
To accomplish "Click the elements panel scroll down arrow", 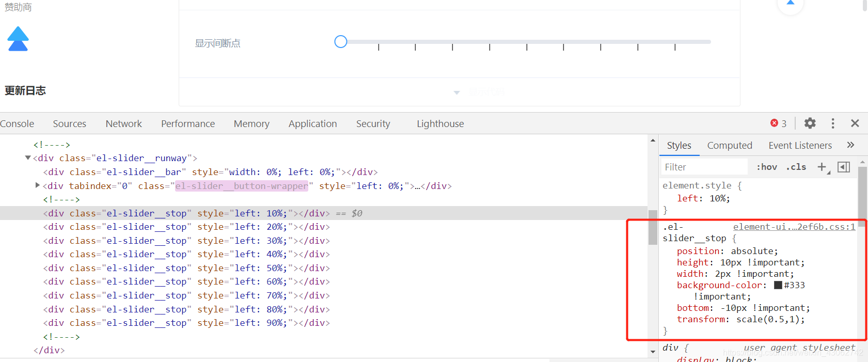I will [x=653, y=352].
